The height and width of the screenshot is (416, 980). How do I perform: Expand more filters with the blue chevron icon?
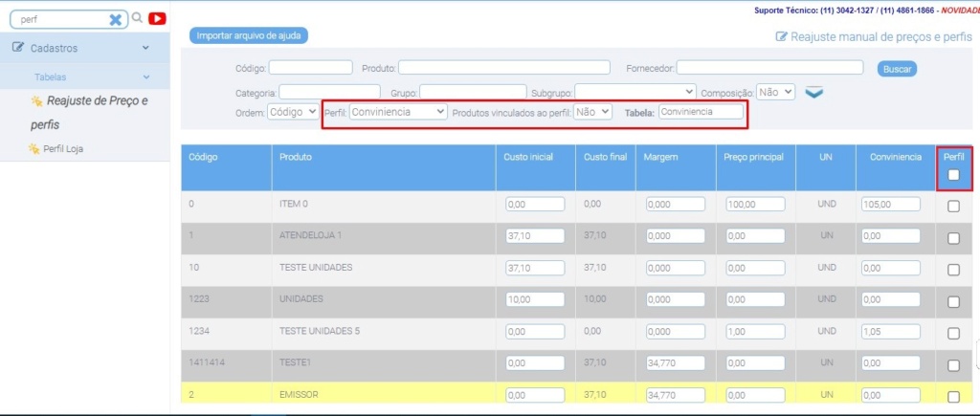tap(813, 93)
